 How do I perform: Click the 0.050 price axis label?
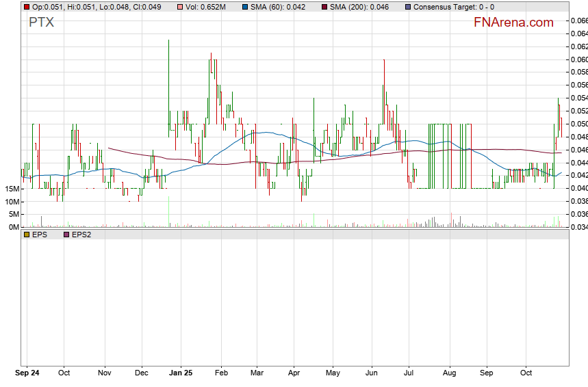click(578, 124)
